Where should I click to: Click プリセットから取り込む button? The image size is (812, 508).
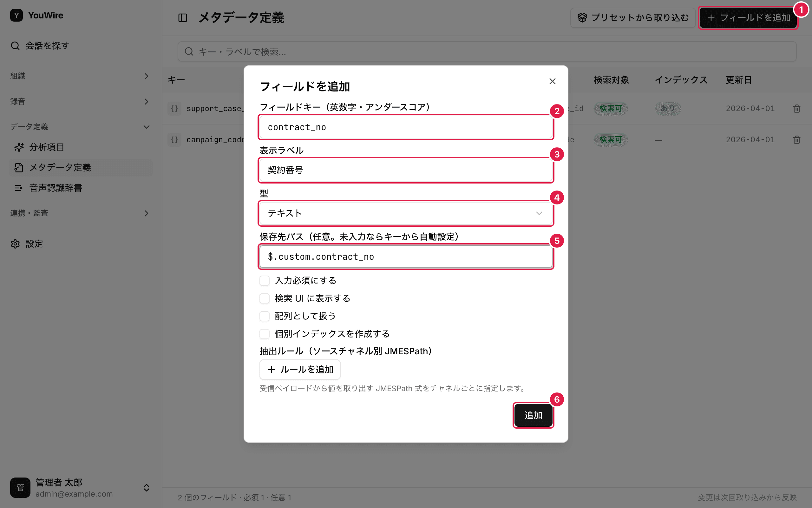(633, 18)
